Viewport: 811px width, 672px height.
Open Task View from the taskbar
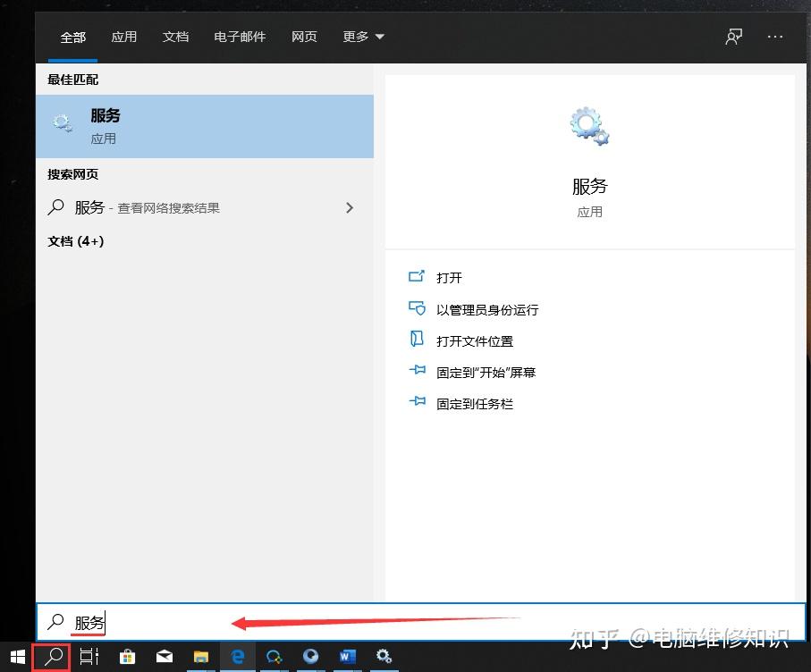(x=88, y=657)
